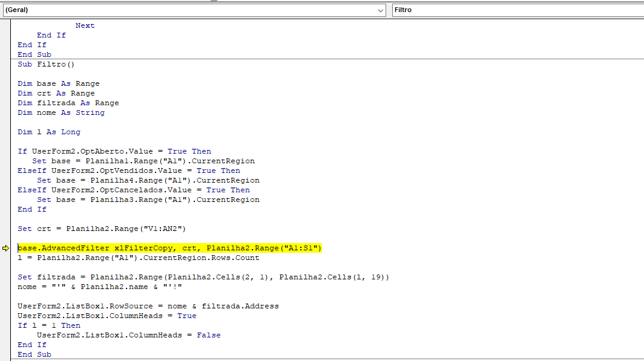Image resolution: width=644 pixels, height=361 pixels.
Task: Click the 'l = Planilha2.Range("A1").CurrentRegion.Rows.Count' line
Action: pos(139,258)
